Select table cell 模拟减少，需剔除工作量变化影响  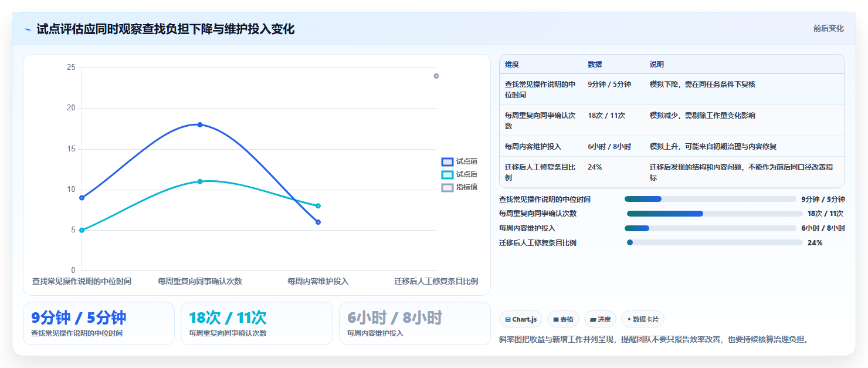pos(703,115)
